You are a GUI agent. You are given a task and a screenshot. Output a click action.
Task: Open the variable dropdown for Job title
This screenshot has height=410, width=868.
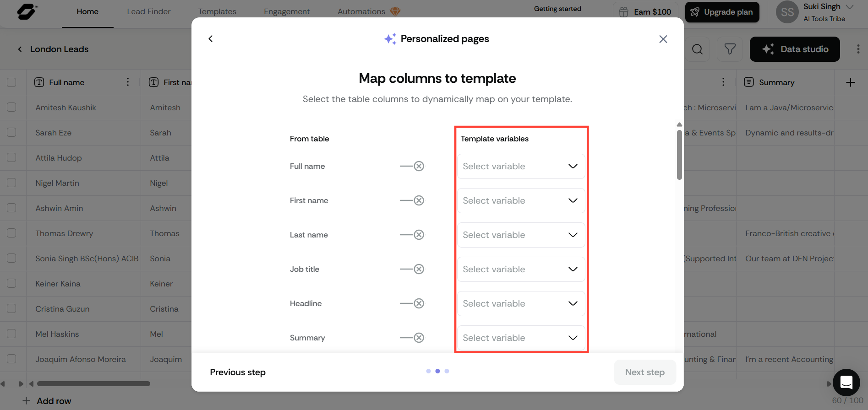[521, 269]
